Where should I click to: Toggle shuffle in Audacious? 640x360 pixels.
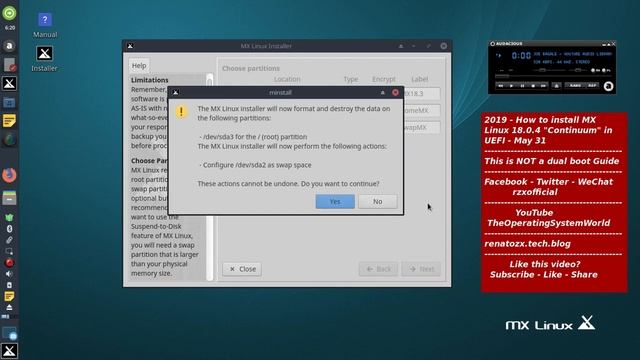576,85
